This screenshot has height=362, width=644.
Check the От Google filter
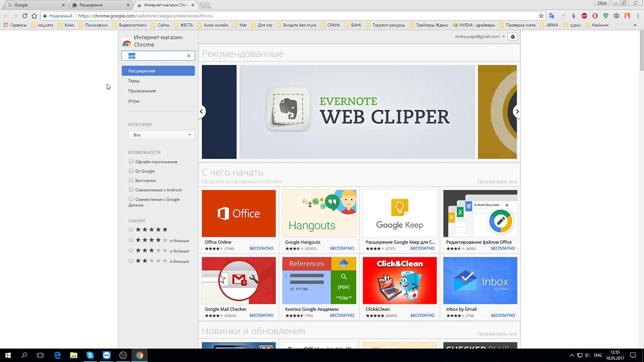tap(131, 171)
